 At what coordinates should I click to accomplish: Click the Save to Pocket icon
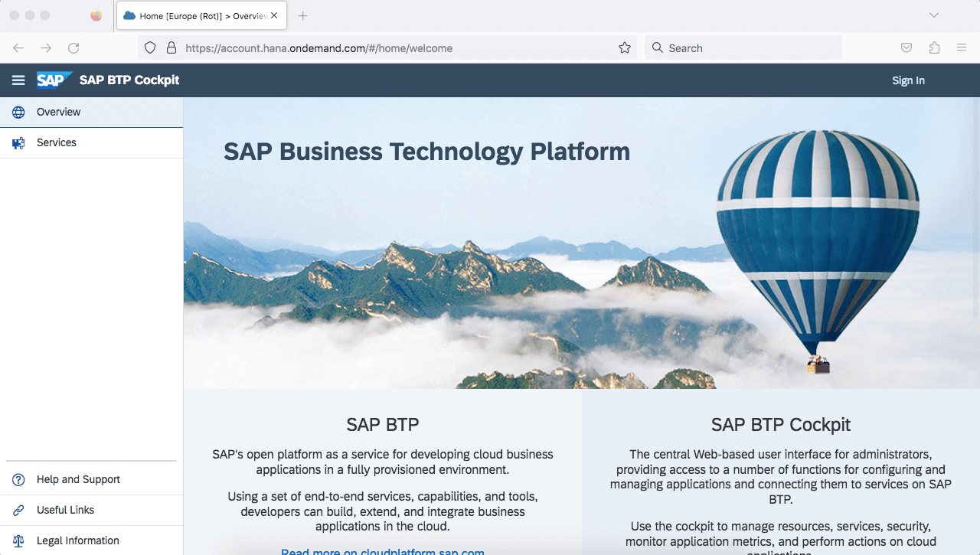(x=906, y=48)
